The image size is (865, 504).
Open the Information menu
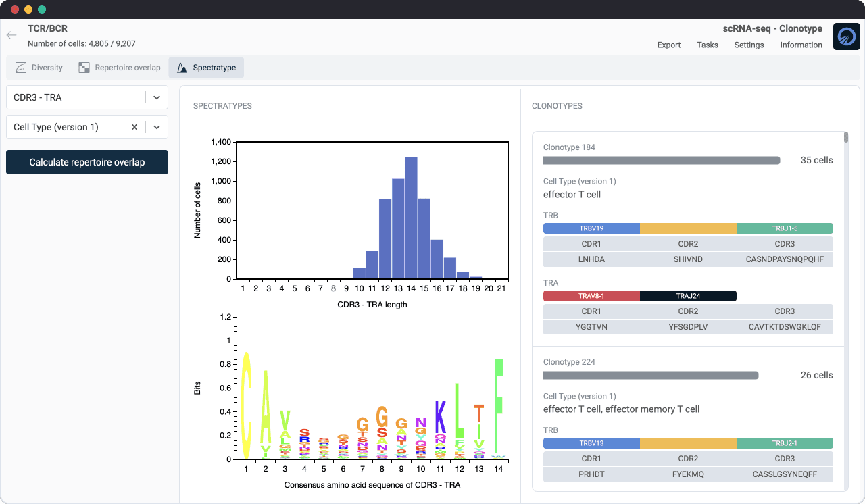pyautogui.click(x=801, y=45)
